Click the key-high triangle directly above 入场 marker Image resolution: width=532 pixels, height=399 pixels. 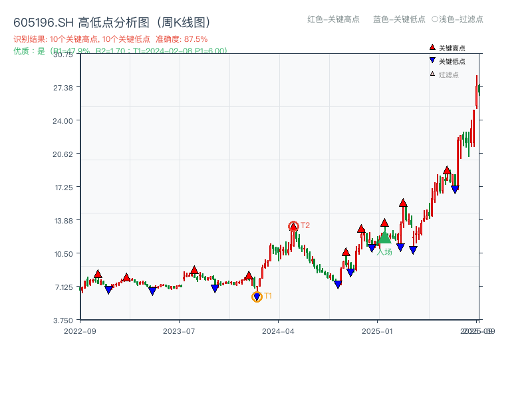click(x=384, y=223)
